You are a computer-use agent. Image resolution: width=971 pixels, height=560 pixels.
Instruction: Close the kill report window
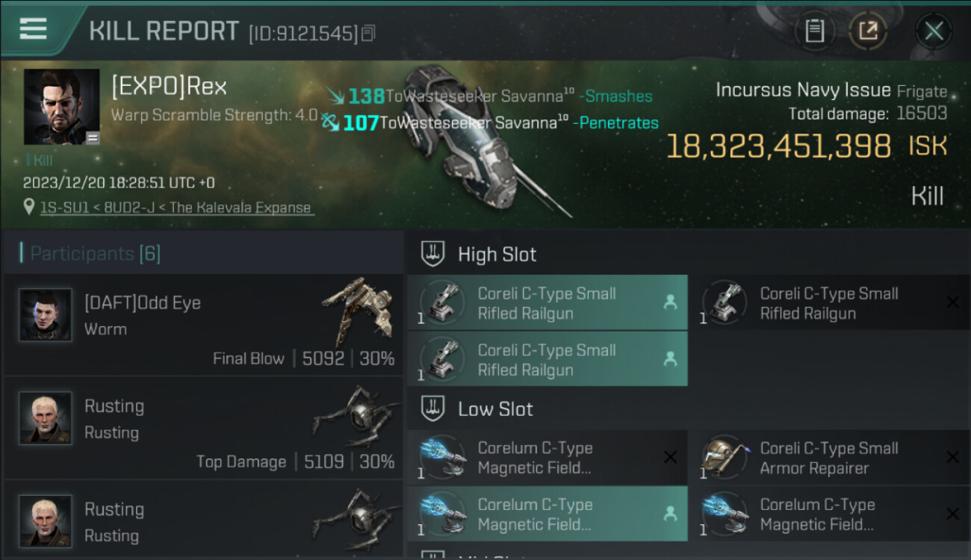934,31
